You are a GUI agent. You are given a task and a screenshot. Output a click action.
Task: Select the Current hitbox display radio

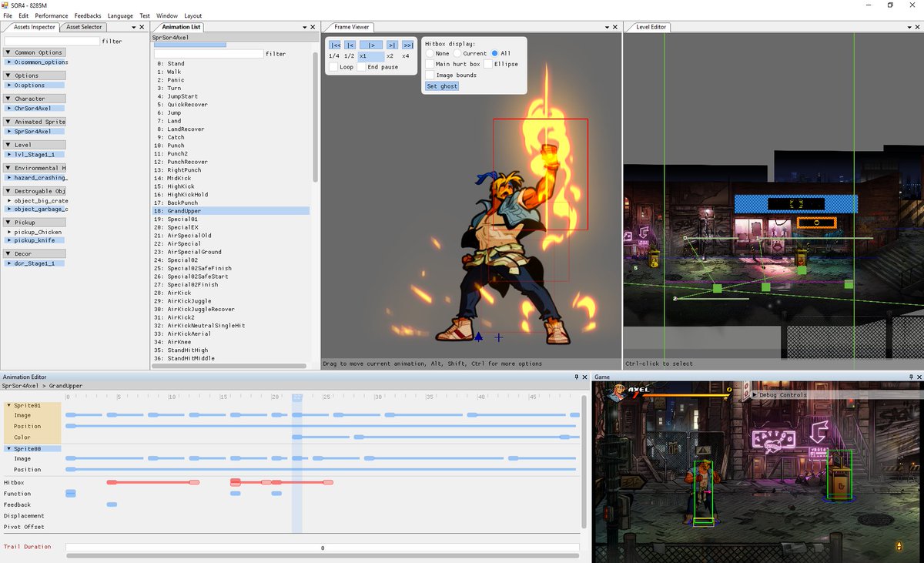457,54
